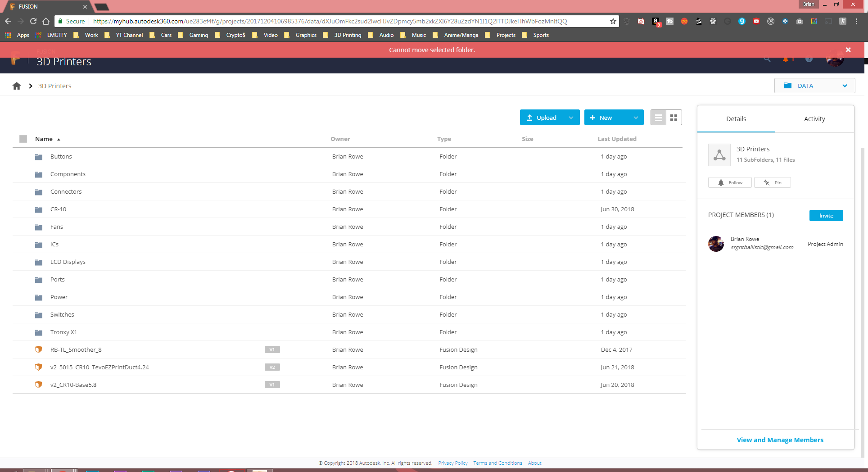Open the New dropdown arrow
The width and height of the screenshot is (868, 472).
coord(636,118)
